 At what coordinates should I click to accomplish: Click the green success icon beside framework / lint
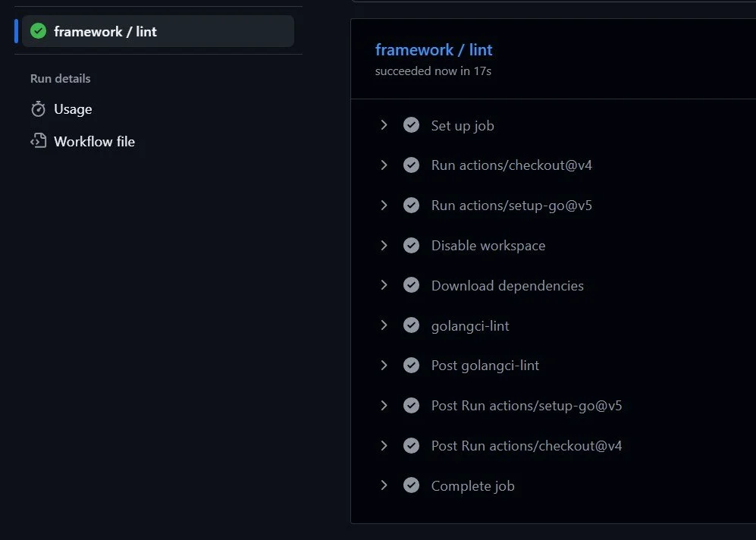coord(38,31)
